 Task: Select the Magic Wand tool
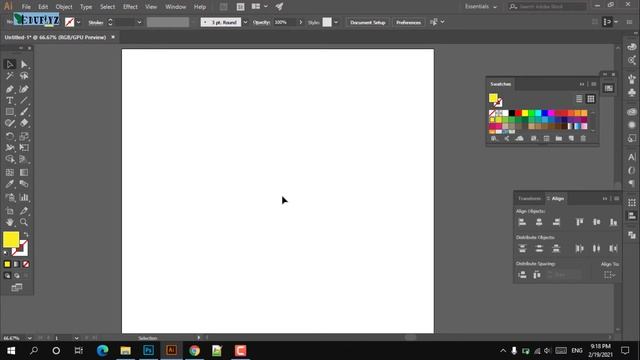click(x=10, y=76)
